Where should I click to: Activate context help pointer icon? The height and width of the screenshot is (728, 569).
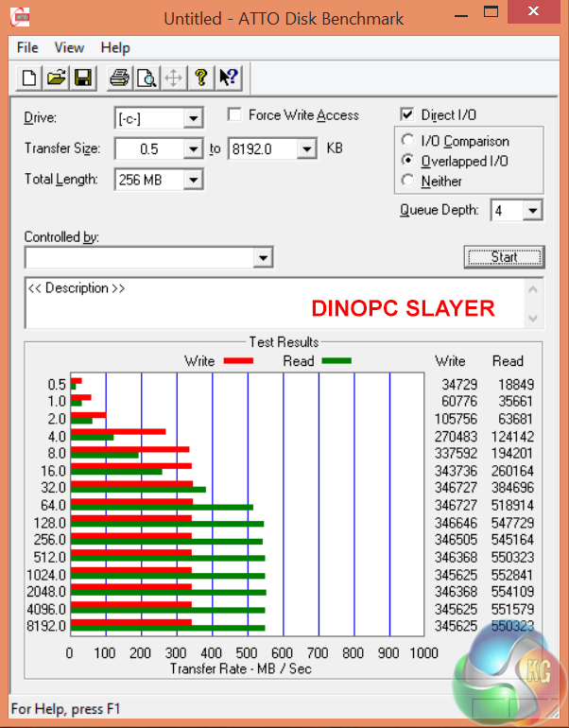point(229,78)
